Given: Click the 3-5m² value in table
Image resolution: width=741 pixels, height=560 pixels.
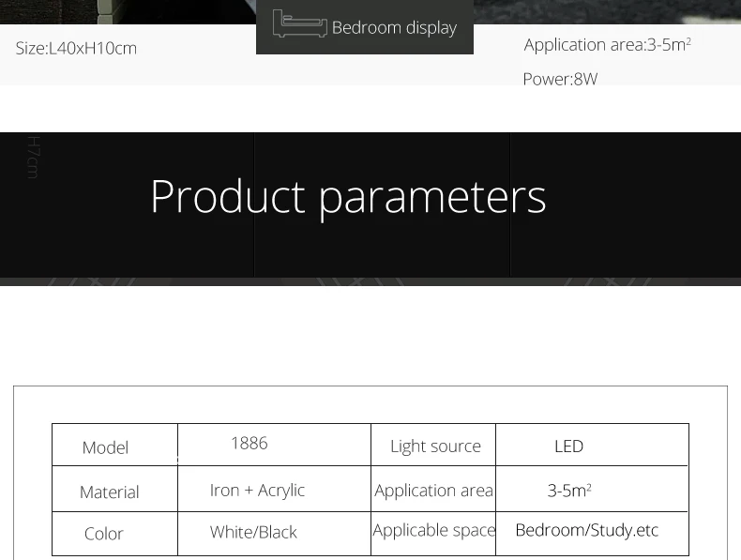Looking at the screenshot, I should click(x=569, y=491).
